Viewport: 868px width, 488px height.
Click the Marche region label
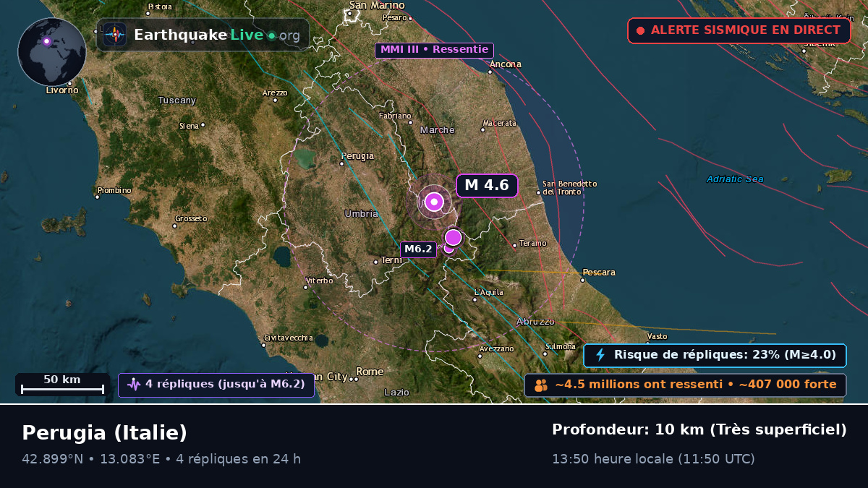(438, 130)
